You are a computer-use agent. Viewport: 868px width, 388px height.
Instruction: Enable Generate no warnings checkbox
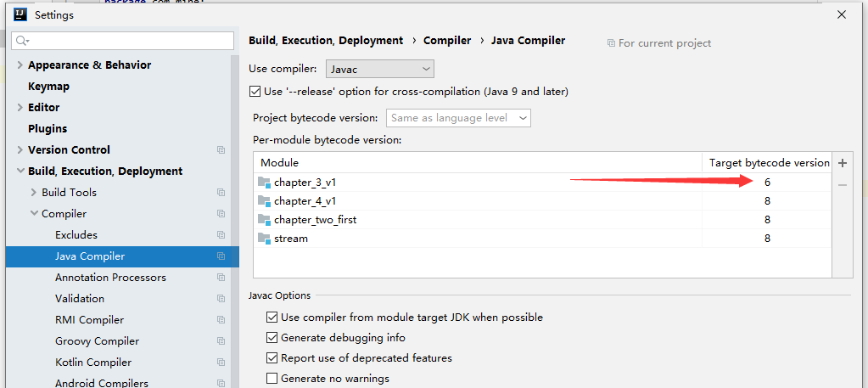(x=272, y=379)
